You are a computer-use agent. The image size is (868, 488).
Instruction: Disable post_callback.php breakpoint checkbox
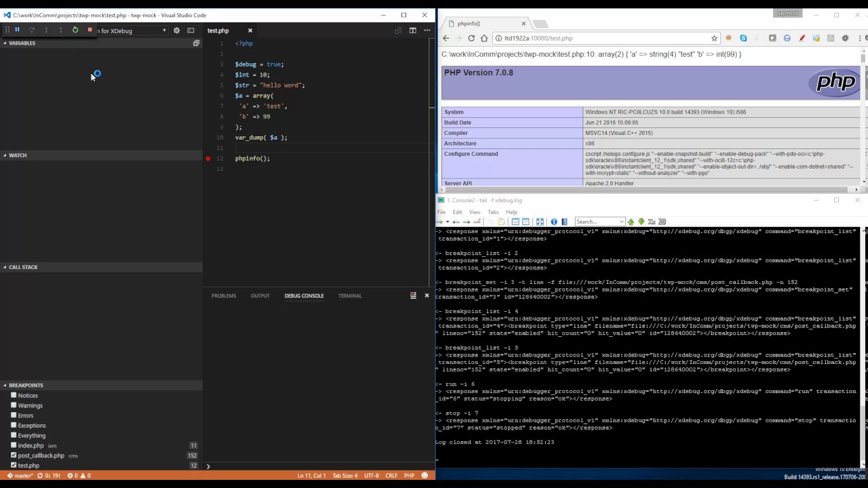[14, 455]
